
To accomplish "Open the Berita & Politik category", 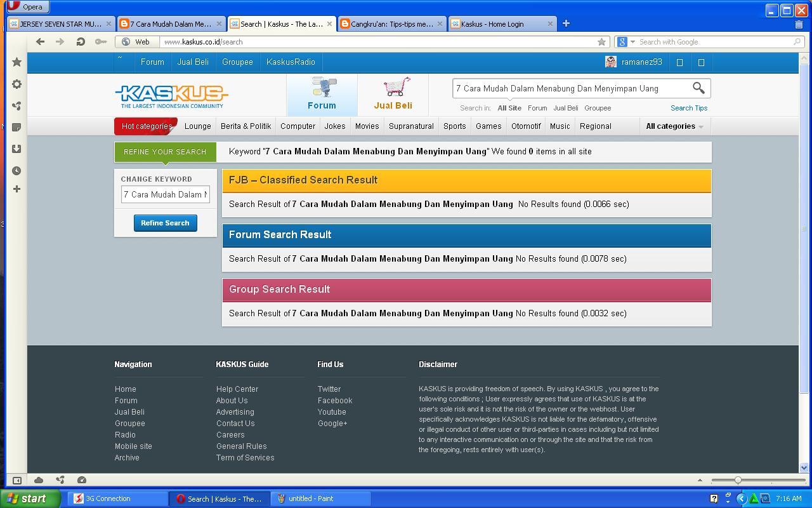I will pyautogui.click(x=246, y=126).
